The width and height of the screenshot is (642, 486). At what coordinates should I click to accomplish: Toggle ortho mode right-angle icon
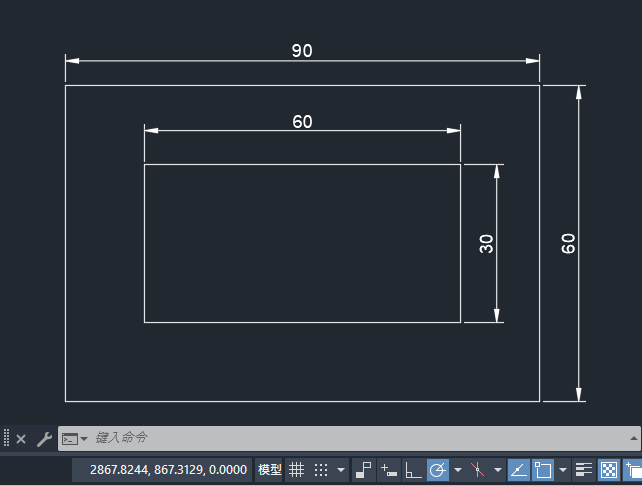click(x=413, y=470)
